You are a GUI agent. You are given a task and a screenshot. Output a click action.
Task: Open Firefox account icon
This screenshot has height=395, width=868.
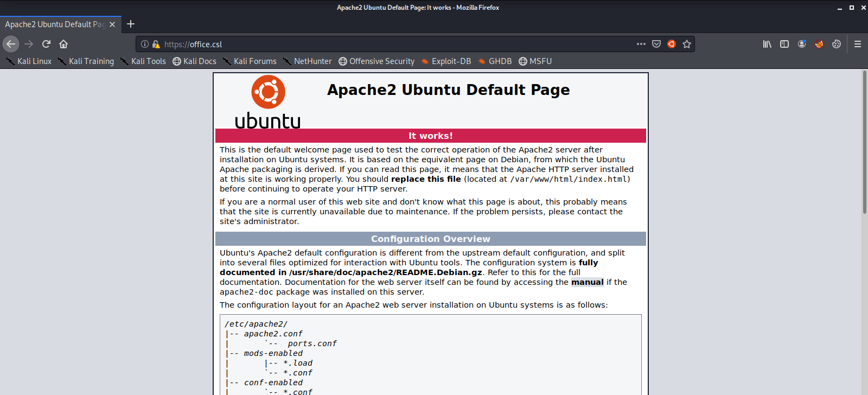[x=802, y=44]
